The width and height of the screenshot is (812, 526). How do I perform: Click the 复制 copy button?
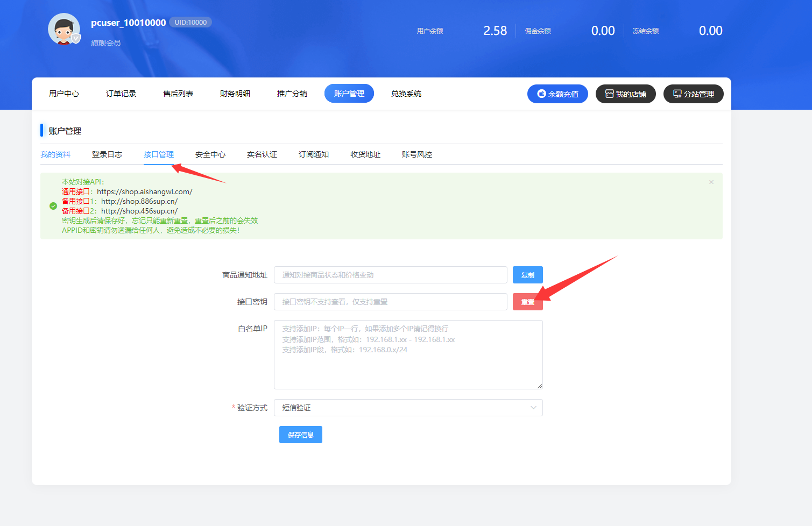point(527,275)
